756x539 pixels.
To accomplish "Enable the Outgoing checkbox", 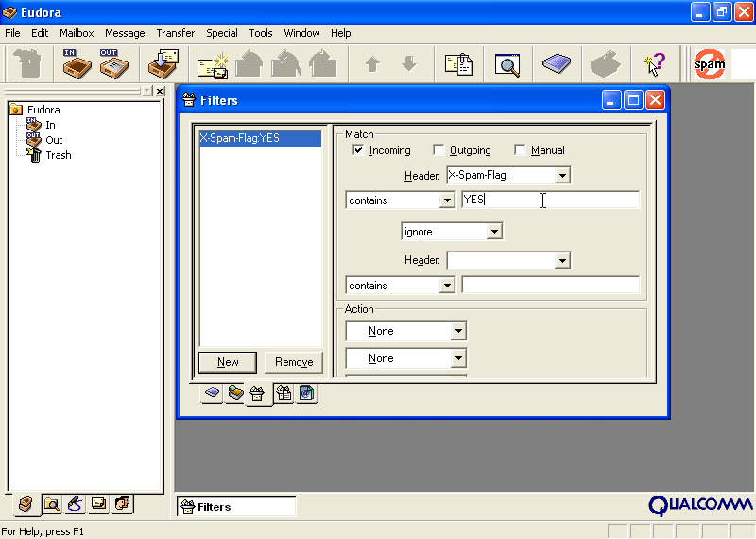I will [x=438, y=150].
